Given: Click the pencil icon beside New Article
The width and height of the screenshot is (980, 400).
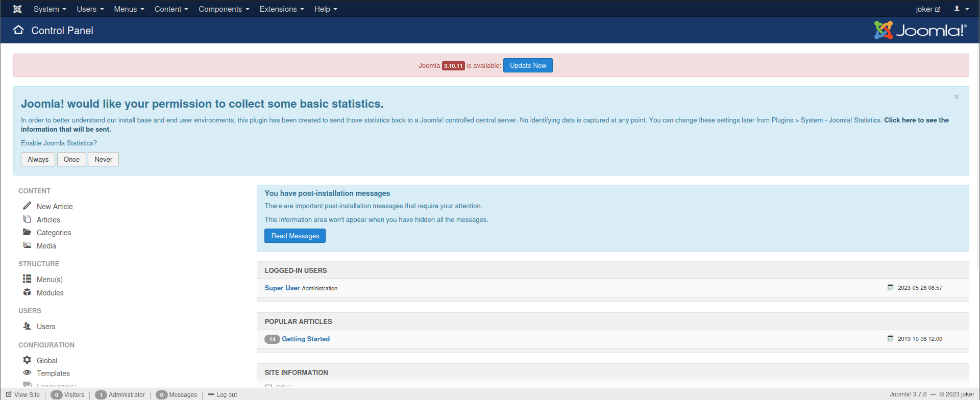Looking at the screenshot, I should coord(27,206).
